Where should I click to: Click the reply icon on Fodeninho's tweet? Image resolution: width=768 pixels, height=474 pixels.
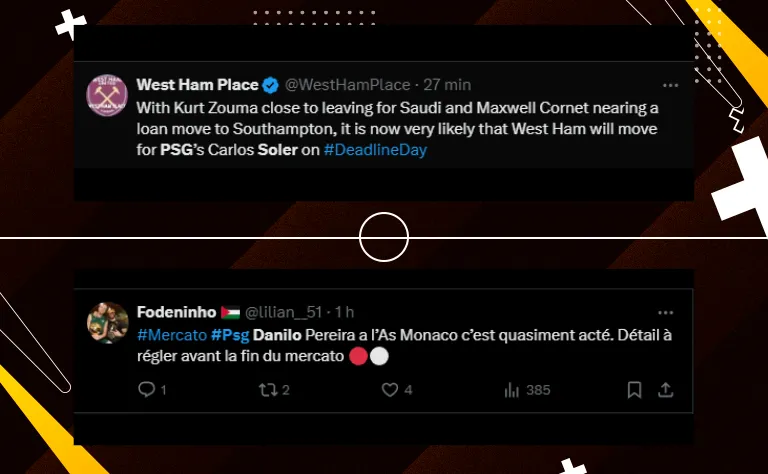point(146,390)
